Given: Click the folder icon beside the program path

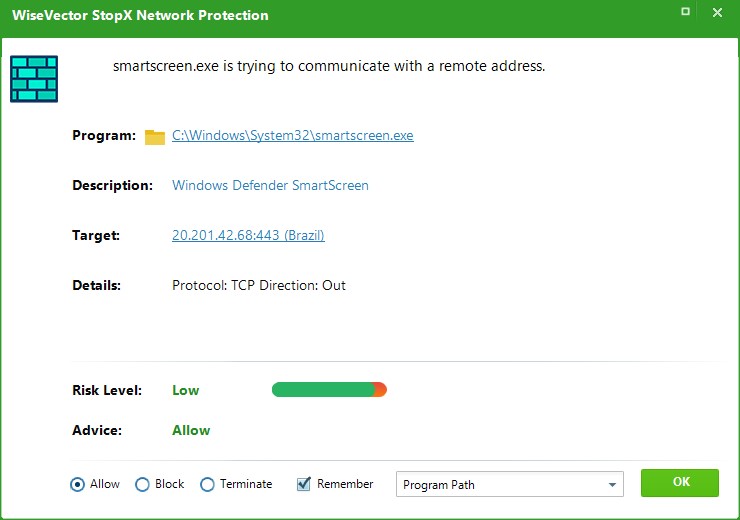Looking at the screenshot, I should tap(154, 137).
